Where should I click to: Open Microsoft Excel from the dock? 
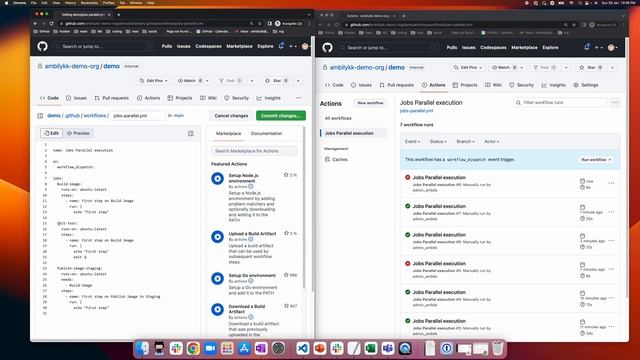371,348
